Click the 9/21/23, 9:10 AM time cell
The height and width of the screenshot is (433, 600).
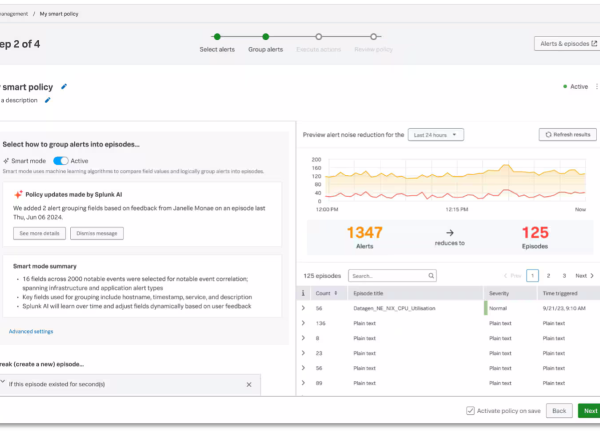(x=564, y=308)
